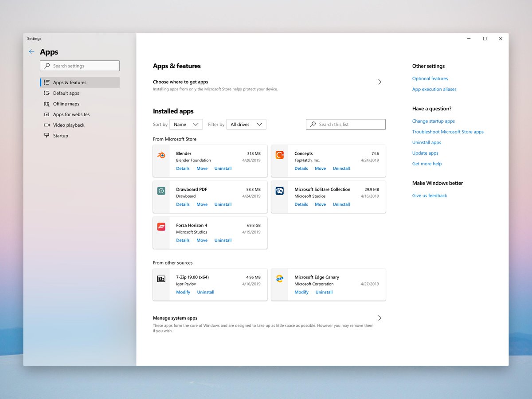Open Startup in sidebar
Image resolution: width=532 pixels, height=399 pixels.
(x=80, y=136)
